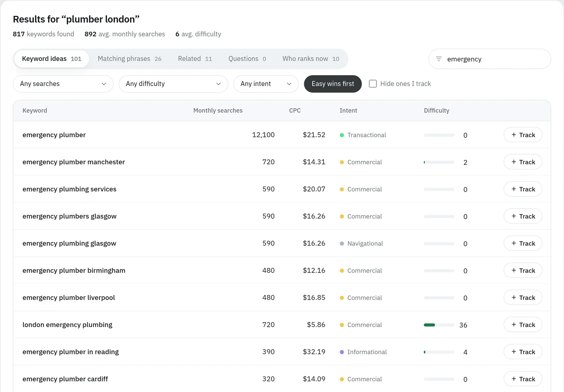Select the london emergency plumbing keyword
This screenshot has height=392, width=564.
(x=67, y=325)
